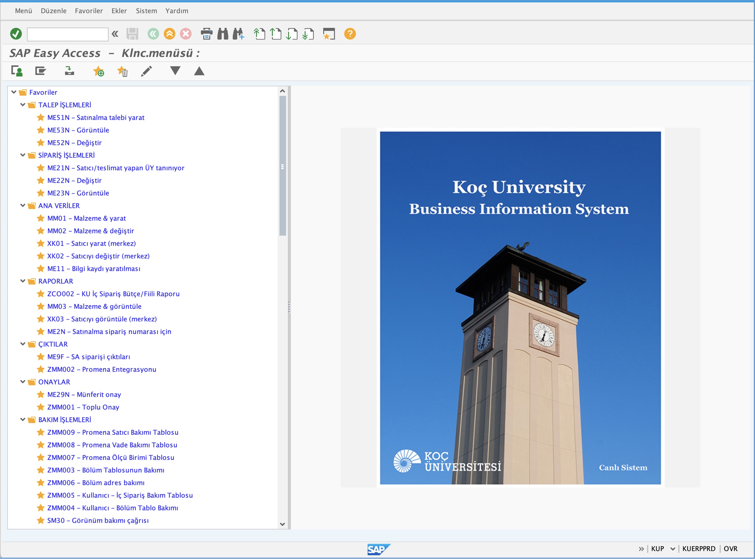Select ZMM001 – Toplu Onay favorite
755x560 pixels.
point(83,407)
